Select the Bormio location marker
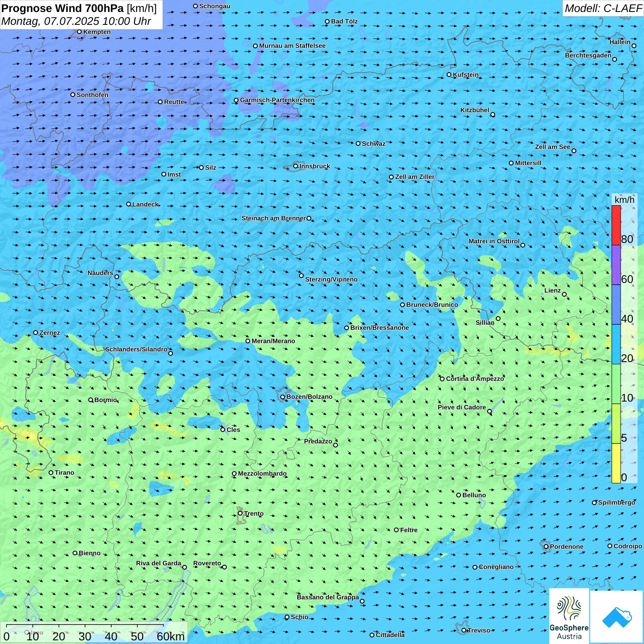 [91, 400]
